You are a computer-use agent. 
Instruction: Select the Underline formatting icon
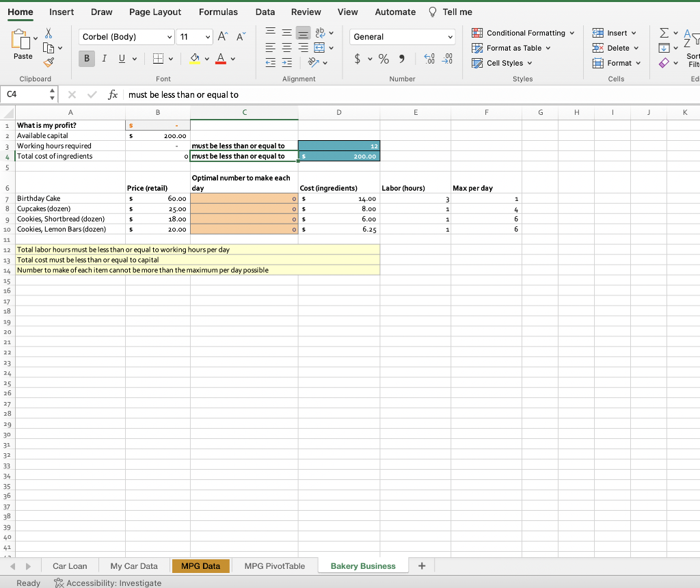tap(120, 59)
